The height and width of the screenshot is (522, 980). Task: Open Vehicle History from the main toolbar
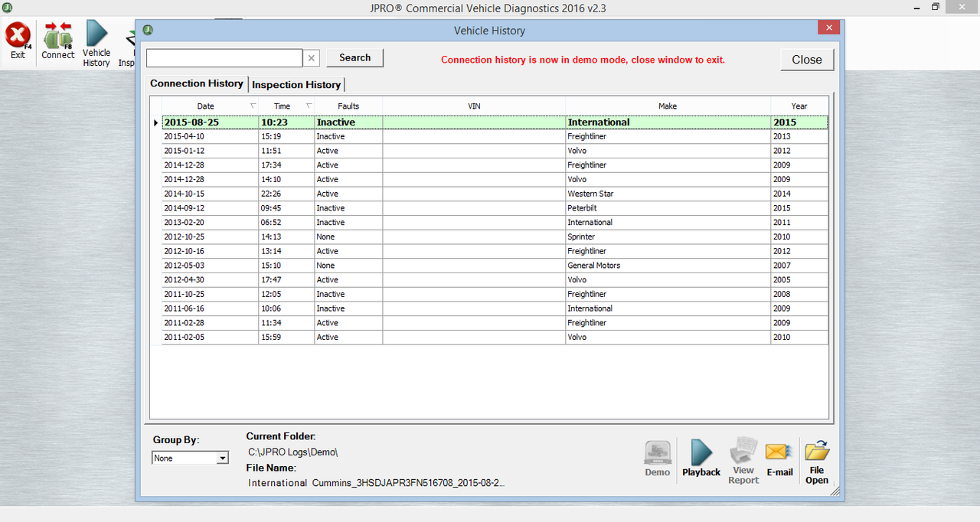pyautogui.click(x=96, y=44)
